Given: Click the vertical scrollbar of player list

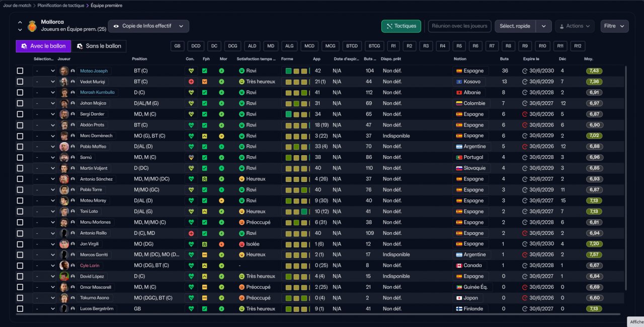Looking at the screenshot, I should pos(626,177).
